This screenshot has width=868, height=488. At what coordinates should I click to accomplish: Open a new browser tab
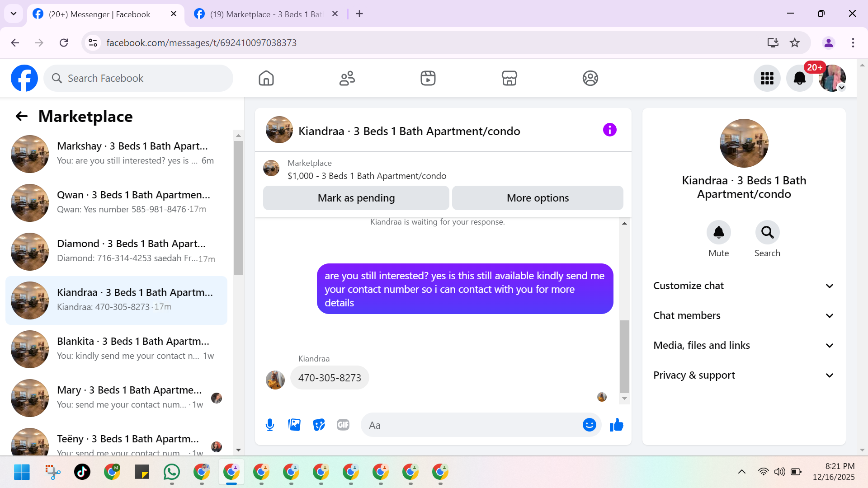pyautogui.click(x=359, y=14)
